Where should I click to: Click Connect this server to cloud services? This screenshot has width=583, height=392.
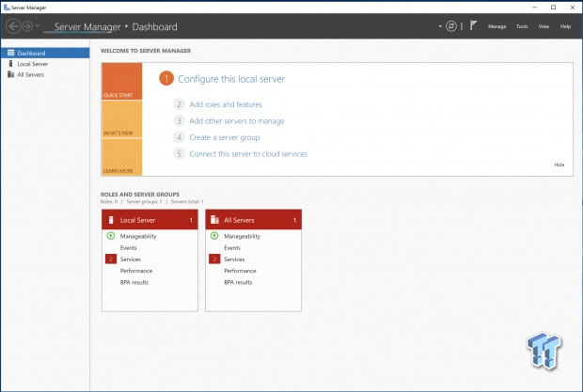pos(248,154)
